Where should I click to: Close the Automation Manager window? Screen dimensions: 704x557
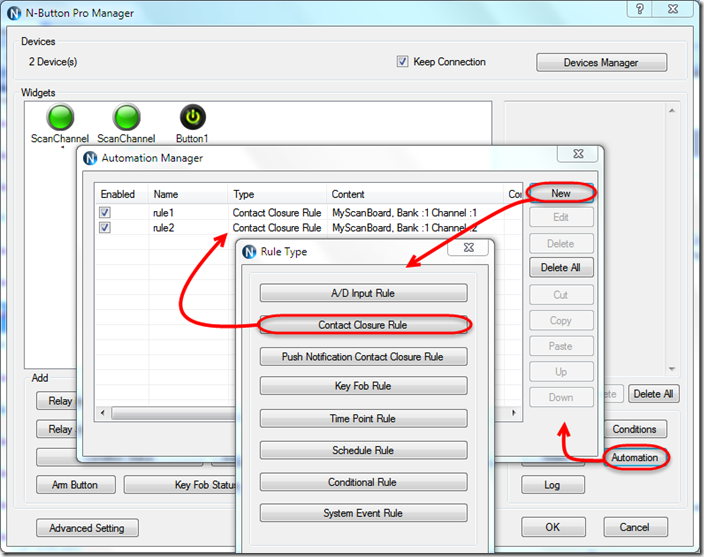click(x=578, y=154)
